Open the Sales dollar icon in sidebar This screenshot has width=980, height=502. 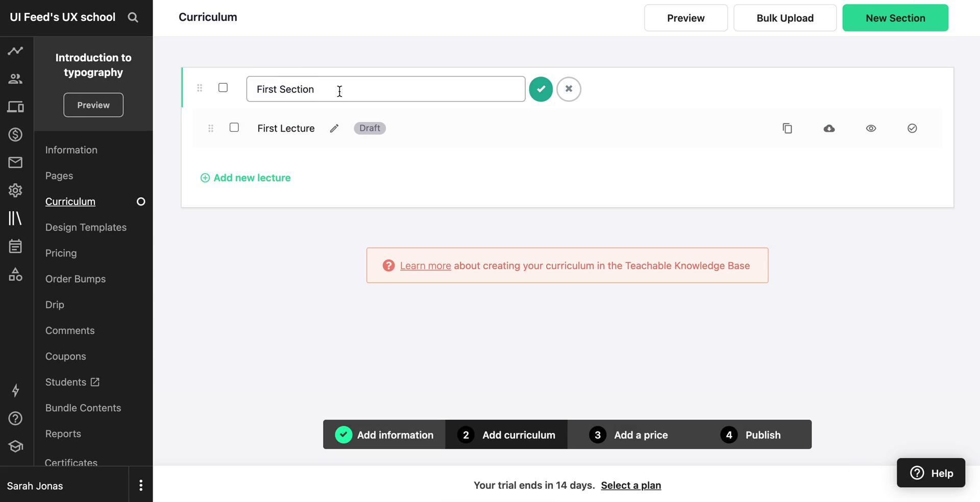pyautogui.click(x=15, y=135)
